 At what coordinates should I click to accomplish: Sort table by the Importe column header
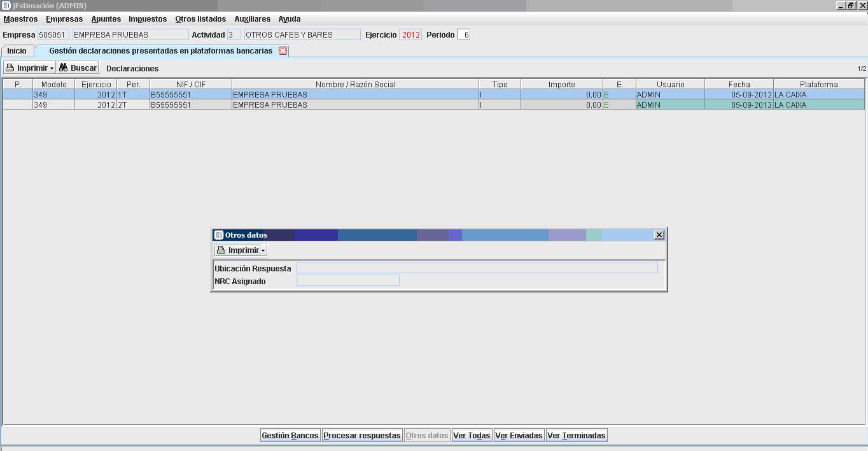561,84
